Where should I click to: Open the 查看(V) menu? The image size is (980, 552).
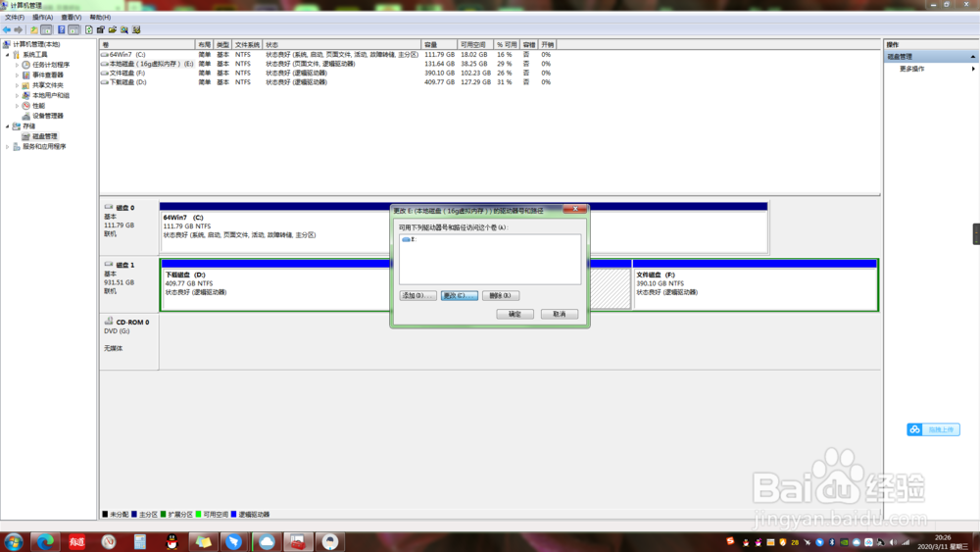tap(72, 18)
